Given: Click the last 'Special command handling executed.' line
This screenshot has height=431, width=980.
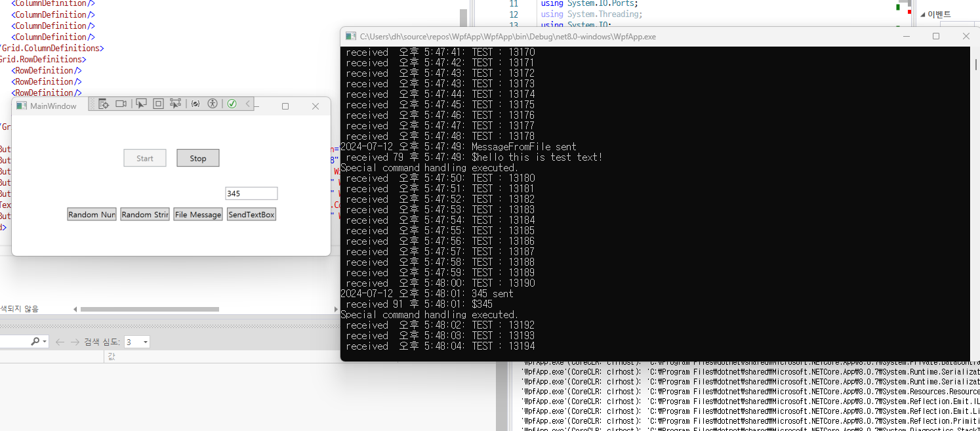Looking at the screenshot, I should point(430,315).
